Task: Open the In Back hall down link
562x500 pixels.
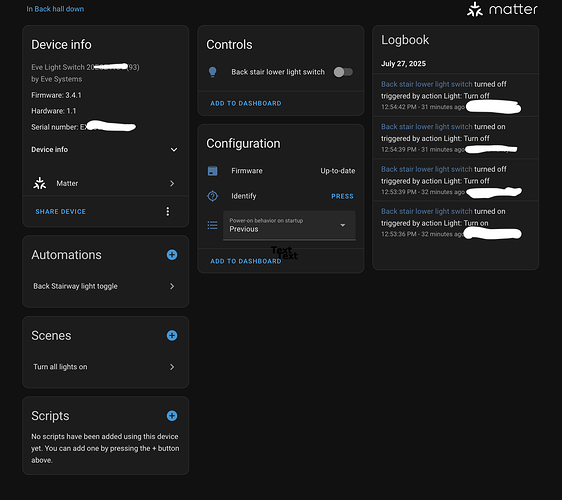Action: click(x=55, y=9)
